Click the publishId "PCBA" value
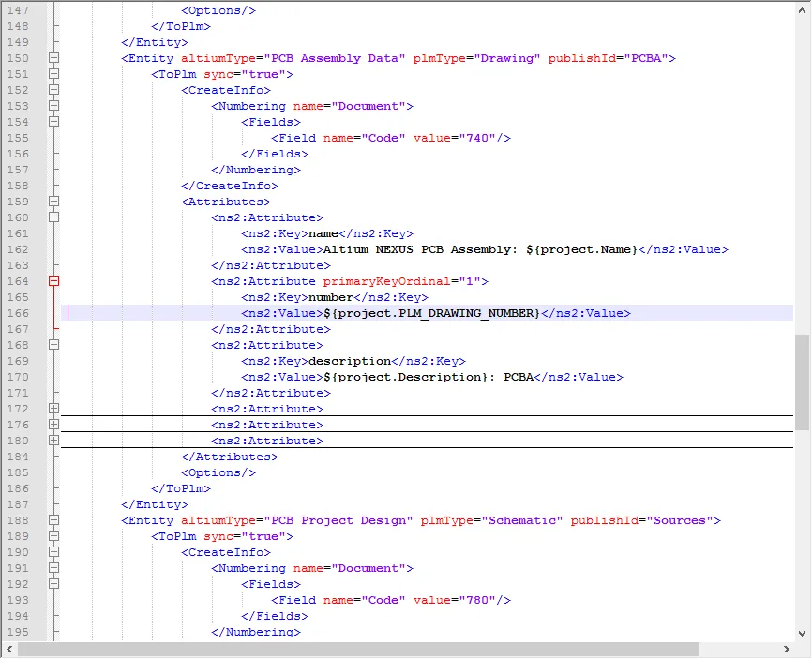Viewport: 812px width, 659px height. tap(646, 58)
